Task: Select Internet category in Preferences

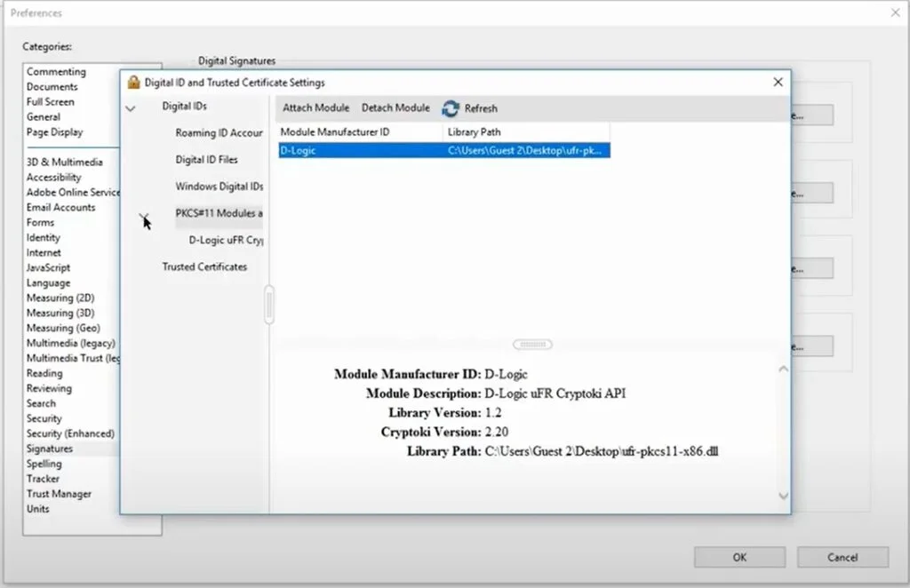Action: pyautogui.click(x=44, y=253)
